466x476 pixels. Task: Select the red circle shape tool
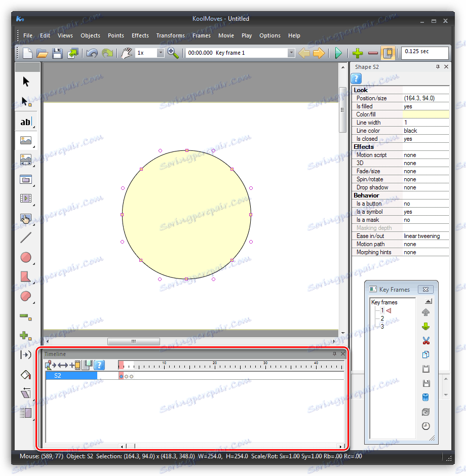(x=26, y=257)
